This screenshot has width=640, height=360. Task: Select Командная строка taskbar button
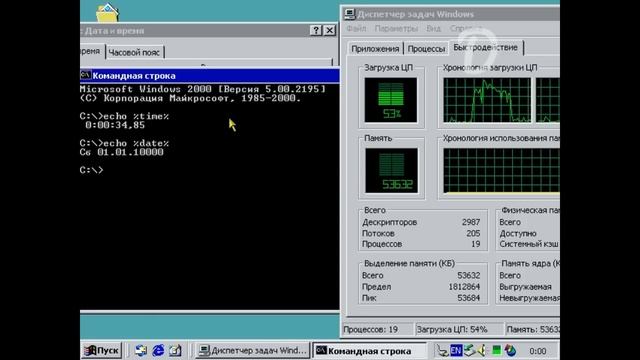point(369,351)
